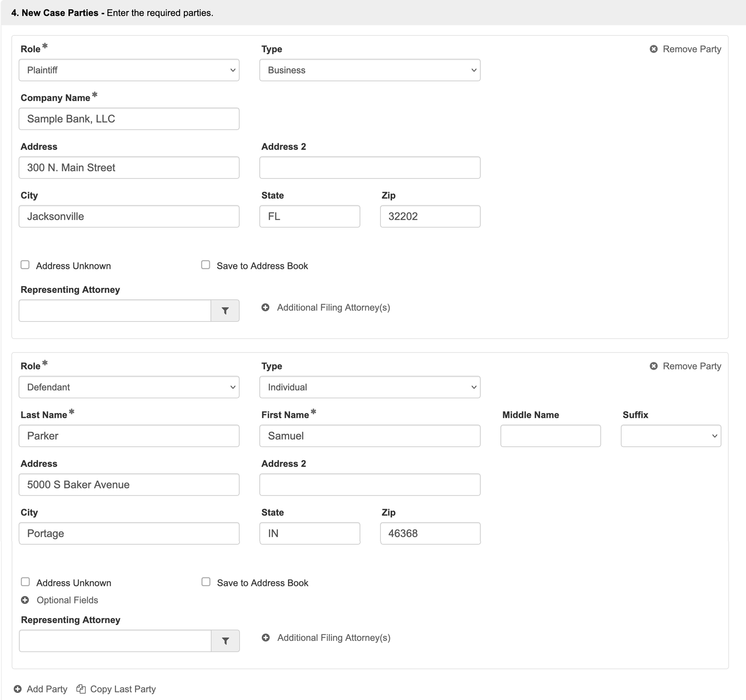Click the Last Name field containing Parker
Image resolution: width=746 pixels, height=700 pixels.
click(129, 436)
